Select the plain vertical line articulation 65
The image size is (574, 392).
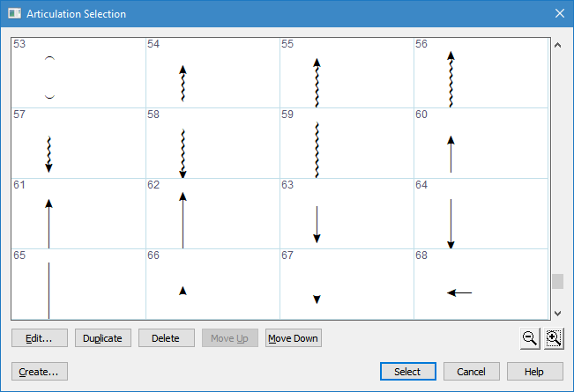tap(49, 289)
